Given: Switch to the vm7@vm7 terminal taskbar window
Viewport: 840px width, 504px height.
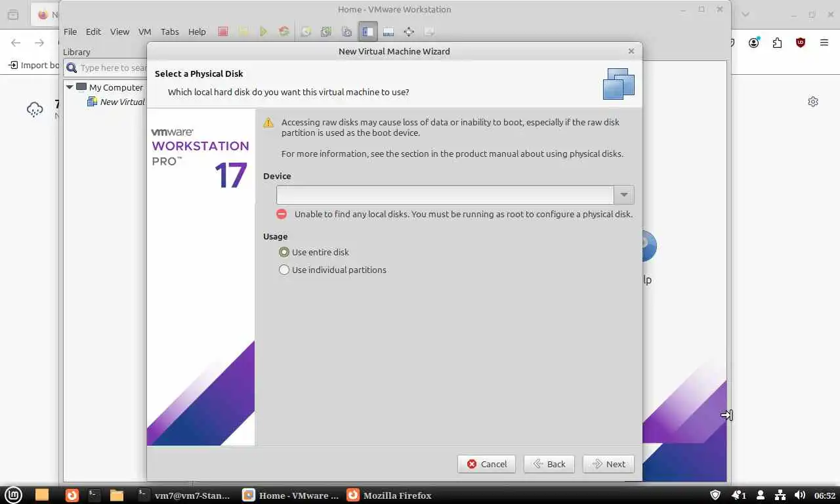Looking at the screenshot, I should tap(184, 495).
